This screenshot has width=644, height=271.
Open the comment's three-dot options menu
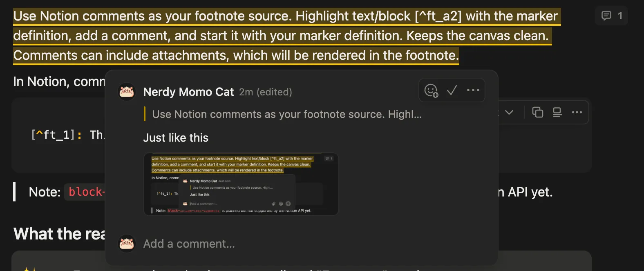[473, 90]
